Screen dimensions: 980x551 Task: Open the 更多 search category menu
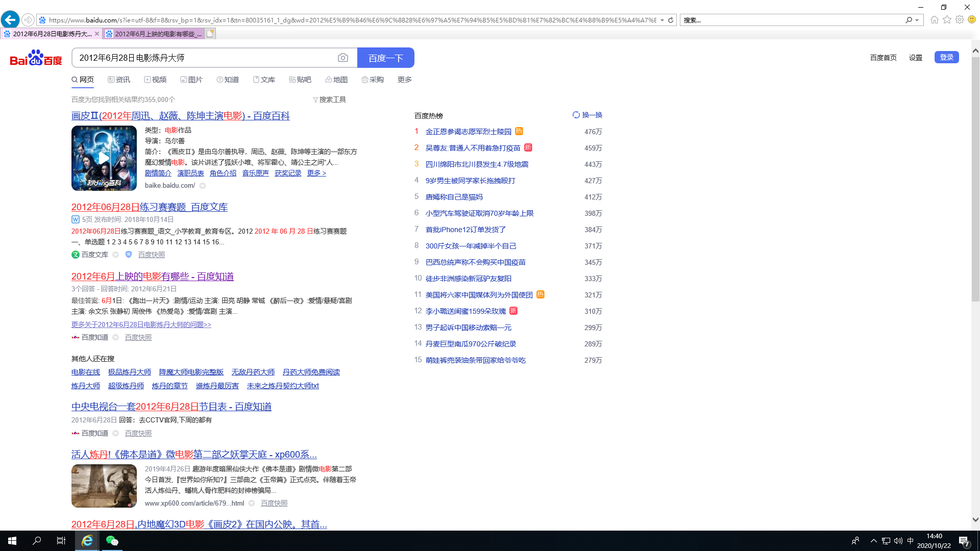[x=404, y=80]
